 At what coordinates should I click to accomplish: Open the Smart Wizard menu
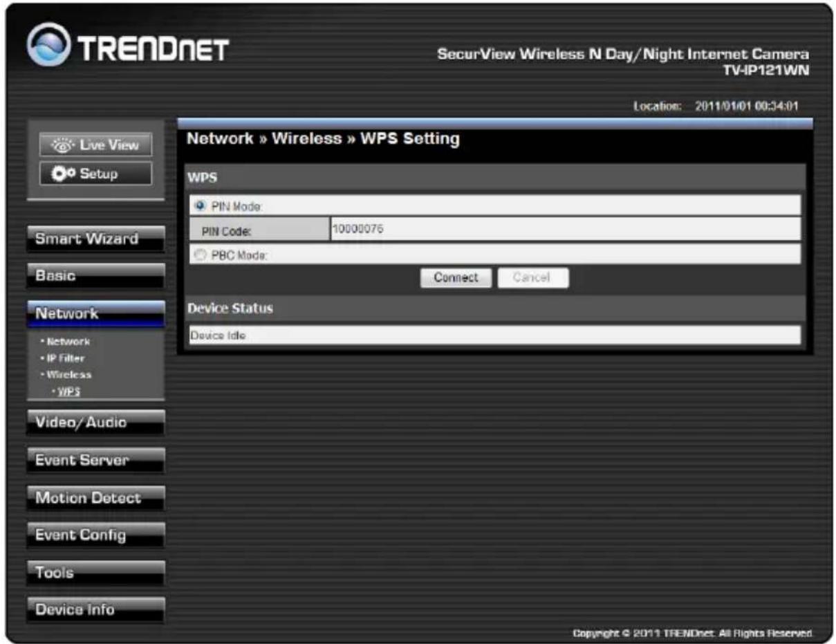pyautogui.click(x=95, y=239)
